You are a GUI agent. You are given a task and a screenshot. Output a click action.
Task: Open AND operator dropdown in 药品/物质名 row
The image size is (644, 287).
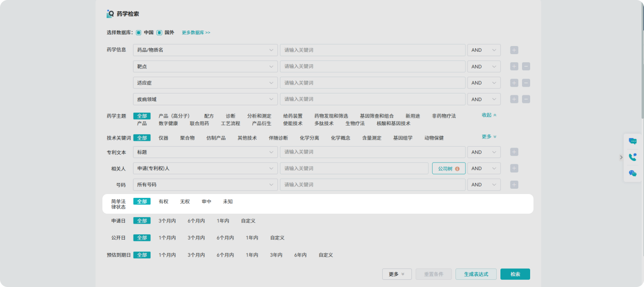pyautogui.click(x=484, y=50)
